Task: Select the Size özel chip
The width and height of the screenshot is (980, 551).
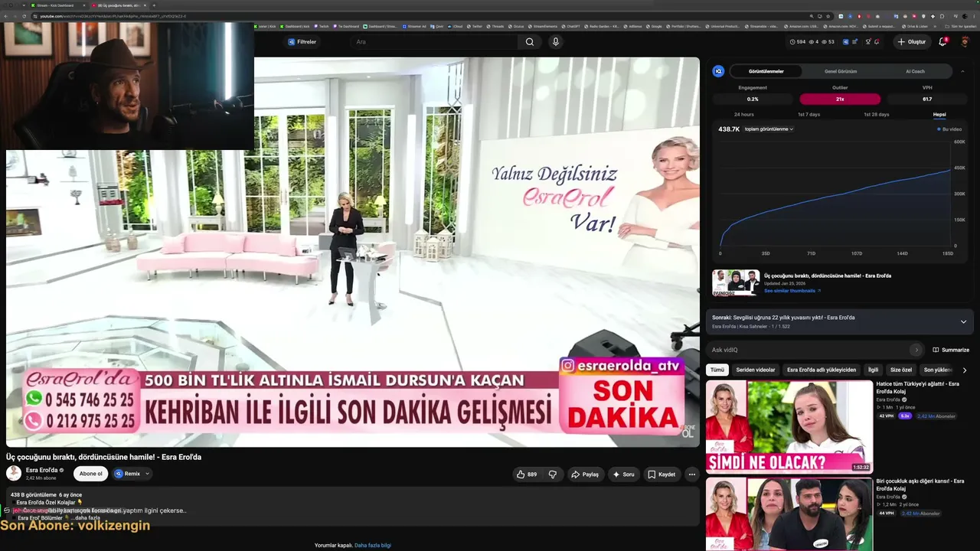Action: (x=901, y=370)
